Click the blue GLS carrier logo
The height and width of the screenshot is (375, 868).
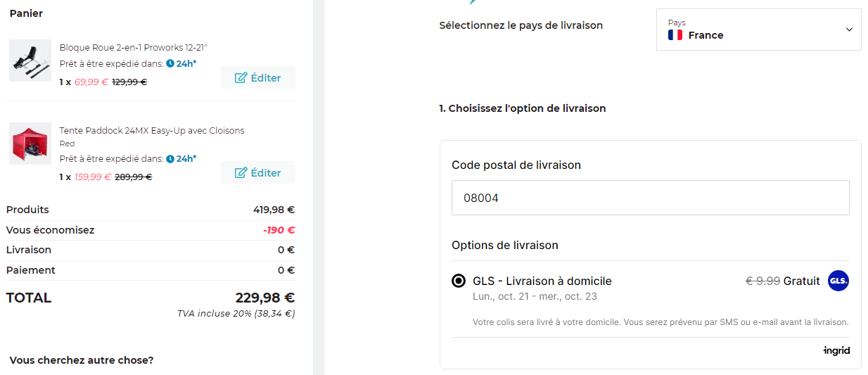[838, 281]
